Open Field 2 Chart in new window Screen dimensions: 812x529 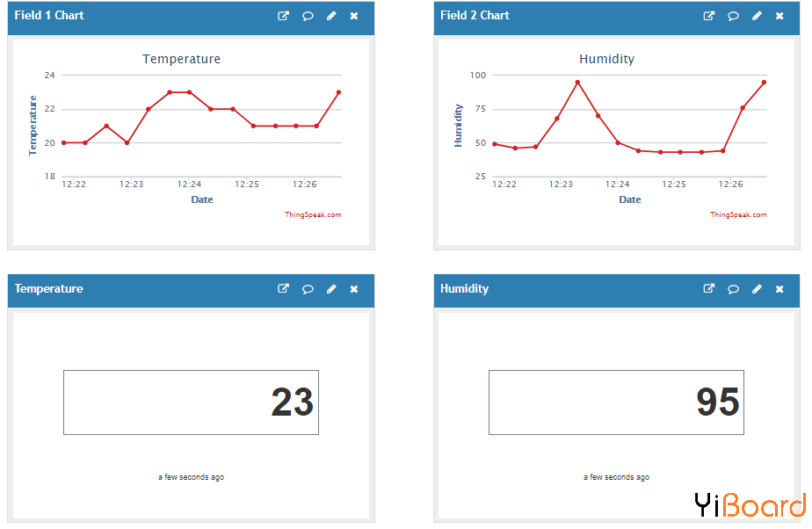pos(709,16)
